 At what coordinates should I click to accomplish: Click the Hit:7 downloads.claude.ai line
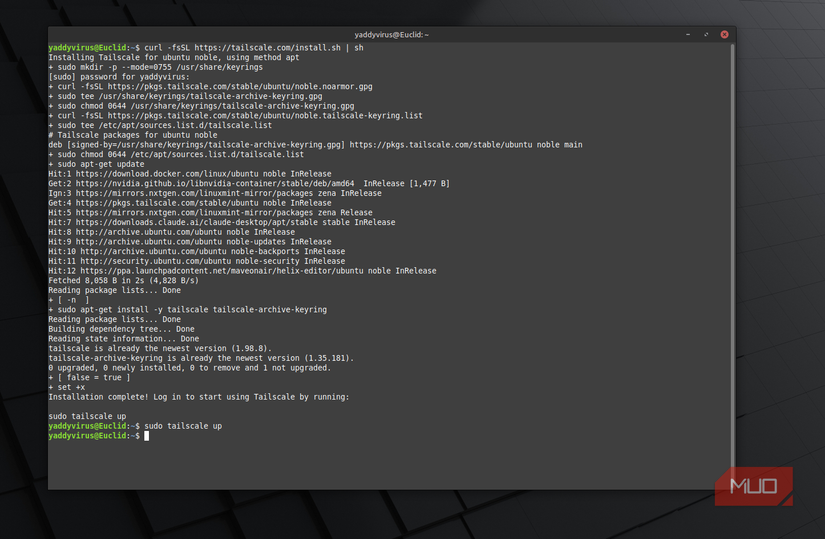[222, 222]
